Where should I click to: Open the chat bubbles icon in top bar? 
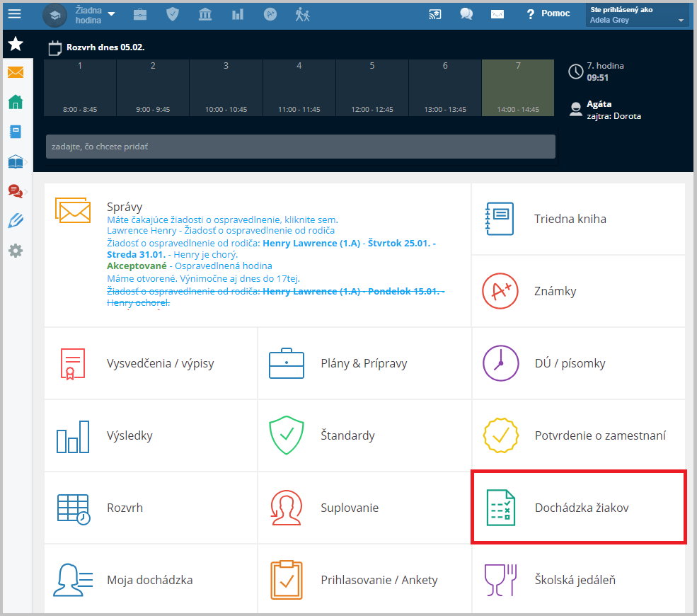[x=466, y=15]
